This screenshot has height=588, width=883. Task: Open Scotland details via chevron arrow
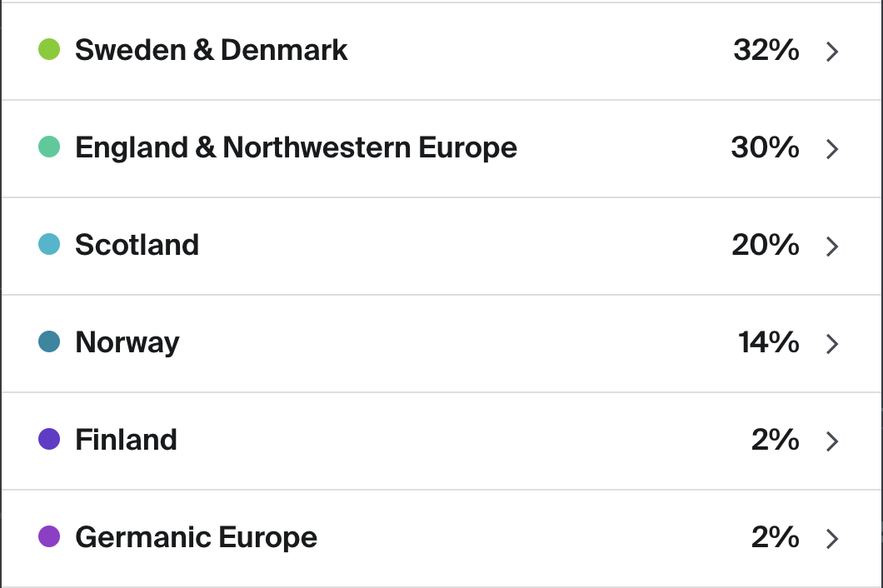tap(831, 247)
